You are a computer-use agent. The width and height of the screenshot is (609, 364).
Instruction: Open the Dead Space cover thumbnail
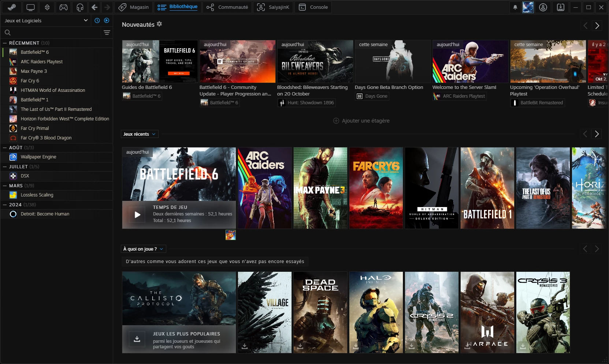click(320, 312)
